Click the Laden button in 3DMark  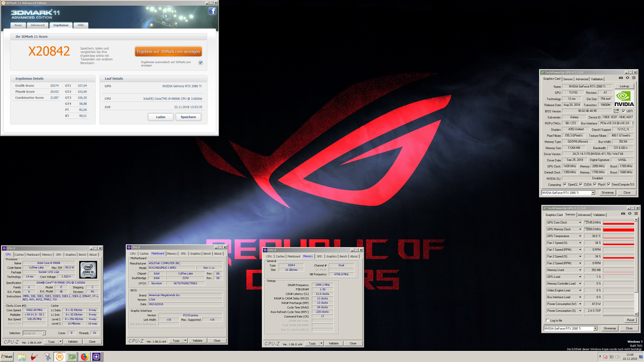[160, 117]
